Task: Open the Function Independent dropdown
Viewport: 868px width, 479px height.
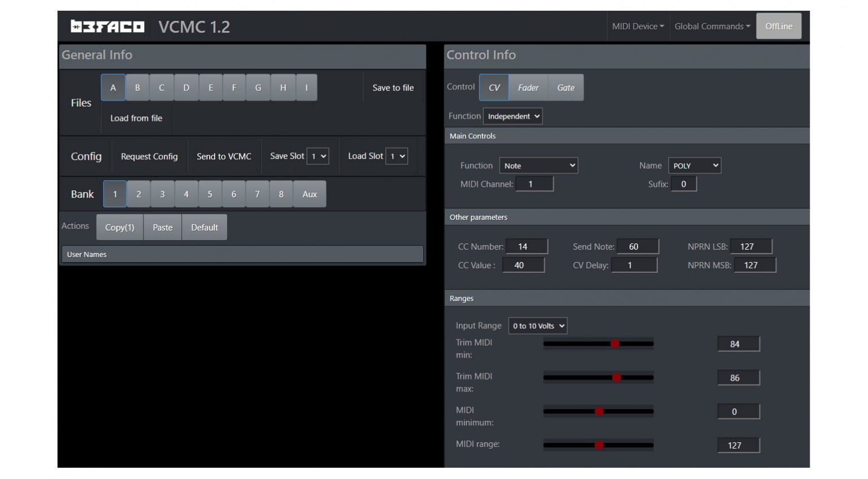Action: 513,116
